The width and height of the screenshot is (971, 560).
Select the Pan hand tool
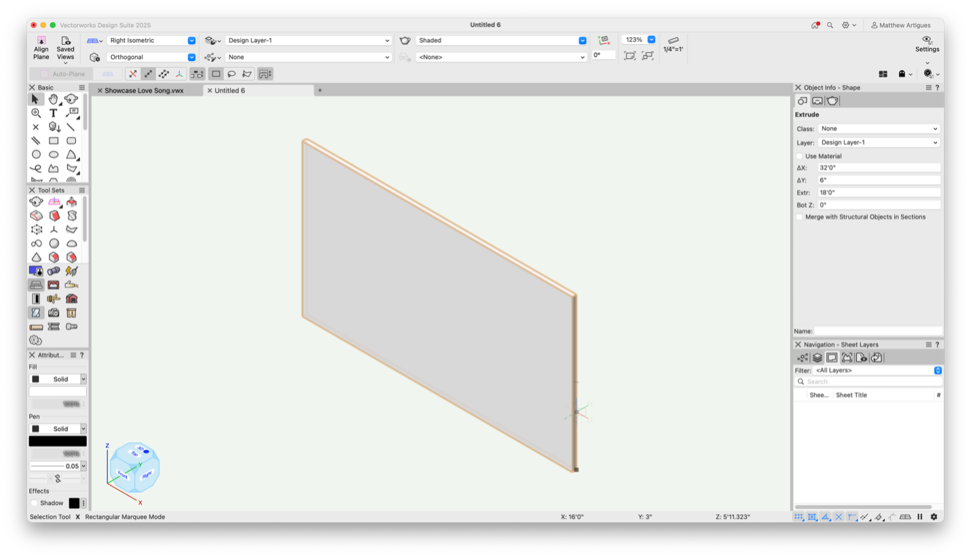tap(53, 99)
